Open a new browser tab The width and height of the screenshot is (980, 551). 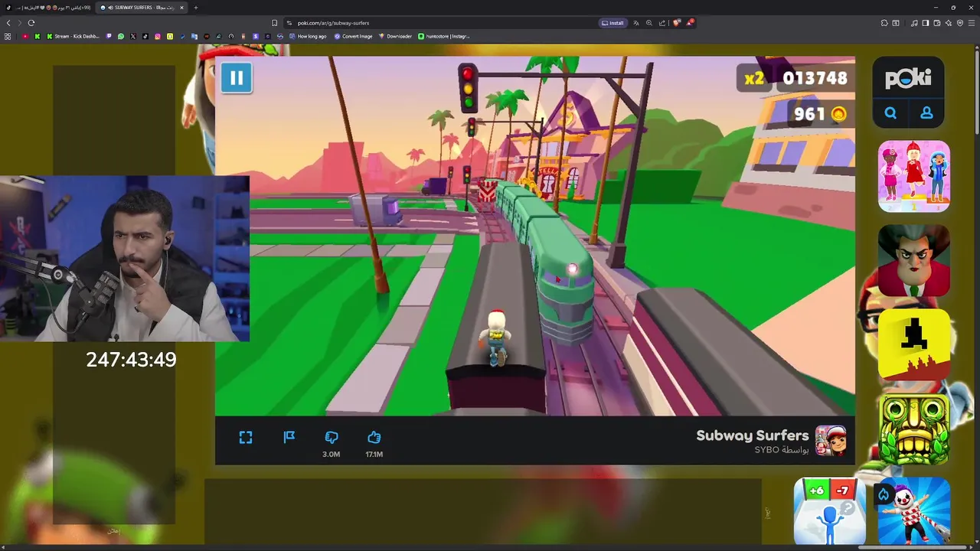coord(196,8)
